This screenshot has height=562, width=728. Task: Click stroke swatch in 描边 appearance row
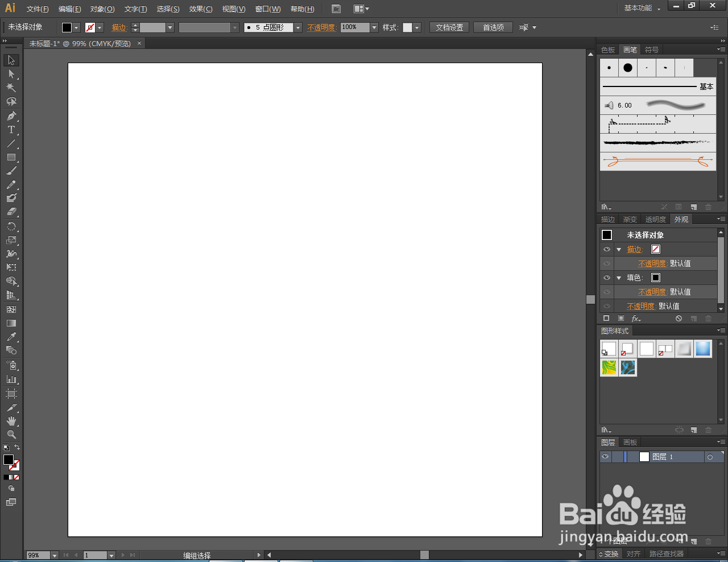pyautogui.click(x=656, y=249)
